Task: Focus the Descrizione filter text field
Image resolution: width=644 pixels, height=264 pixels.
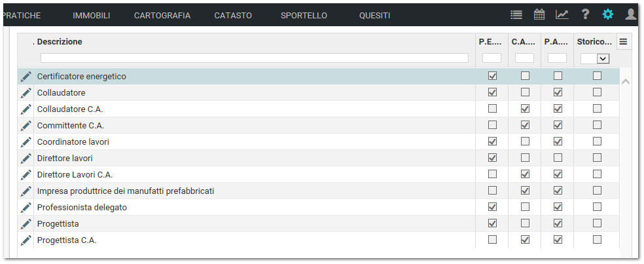Action: (x=255, y=58)
